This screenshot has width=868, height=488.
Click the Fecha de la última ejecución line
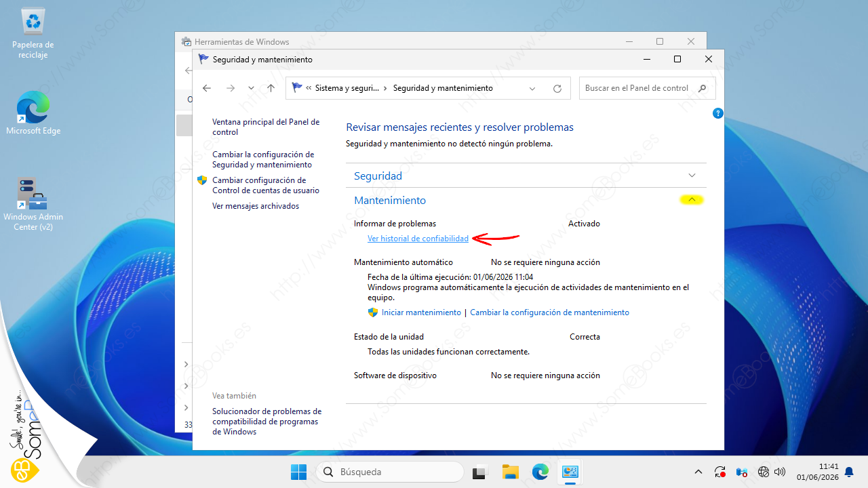[x=450, y=277]
